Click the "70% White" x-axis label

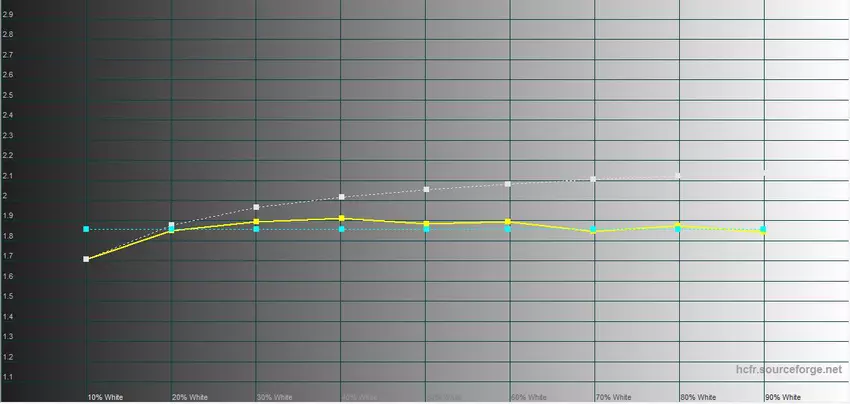[613, 397]
